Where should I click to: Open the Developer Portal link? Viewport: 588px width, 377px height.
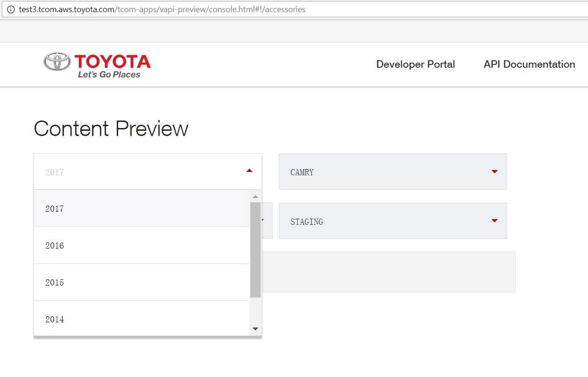coord(416,64)
